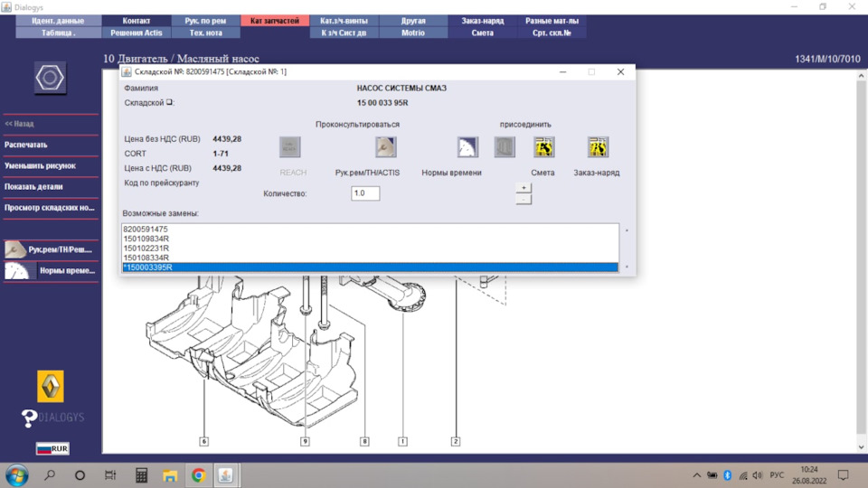Open the taskbar search magnifier
This screenshot has width=868, height=488.
(x=50, y=474)
